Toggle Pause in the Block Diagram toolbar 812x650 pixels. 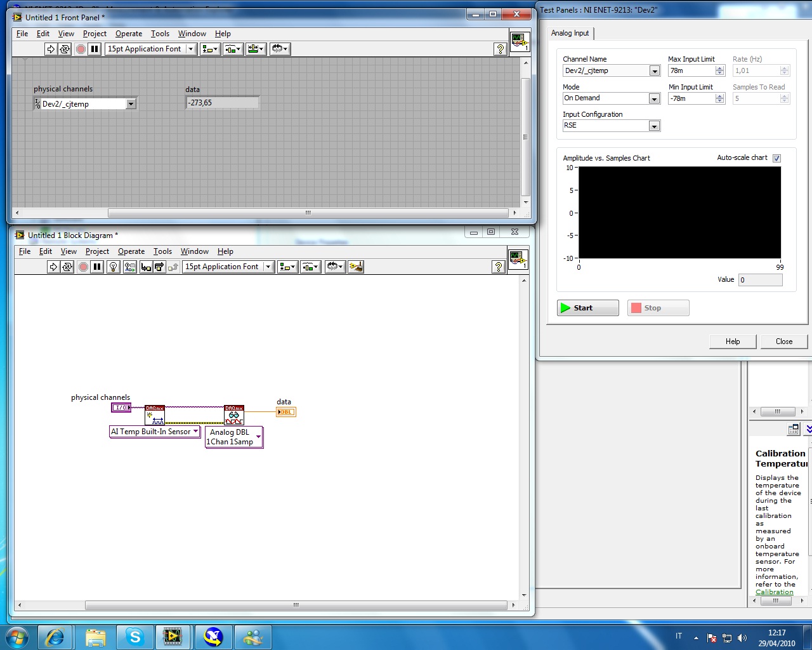[x=97, y=267]
